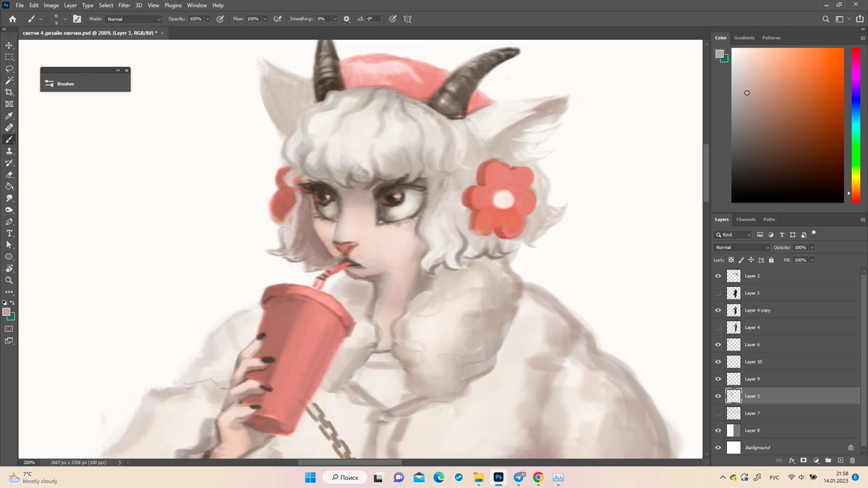Open the Edit Toolbar three-dots button
Viewport: 868px width, 488px height.
click(x=9, y=291)
